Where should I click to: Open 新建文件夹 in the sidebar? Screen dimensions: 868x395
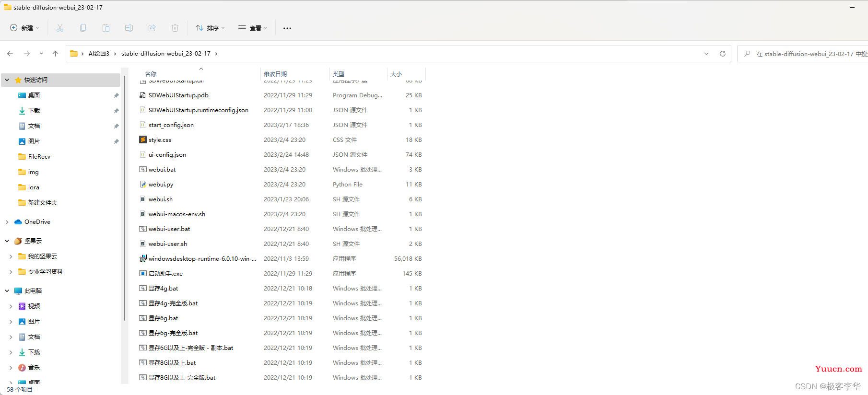(43, 202)
